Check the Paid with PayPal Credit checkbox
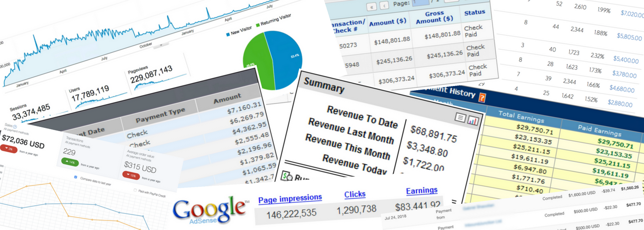The width and height of the screenshot is (644, 230). pos(135,190)
